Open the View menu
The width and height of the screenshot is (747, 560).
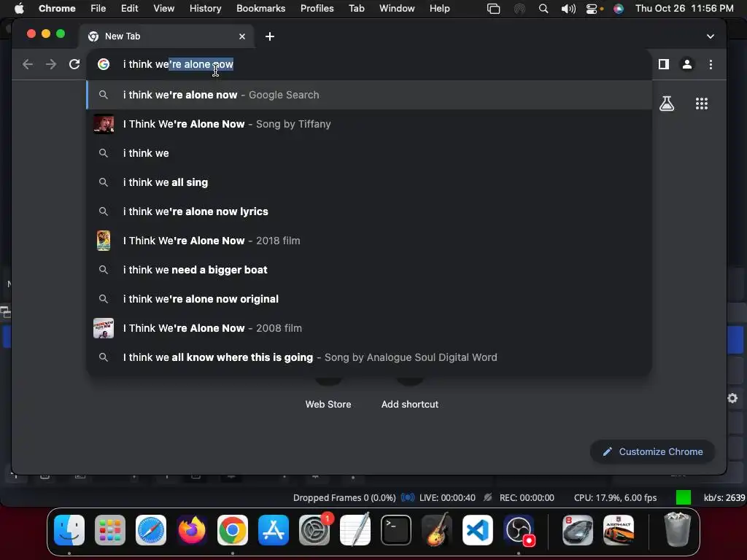pos(163,8)
